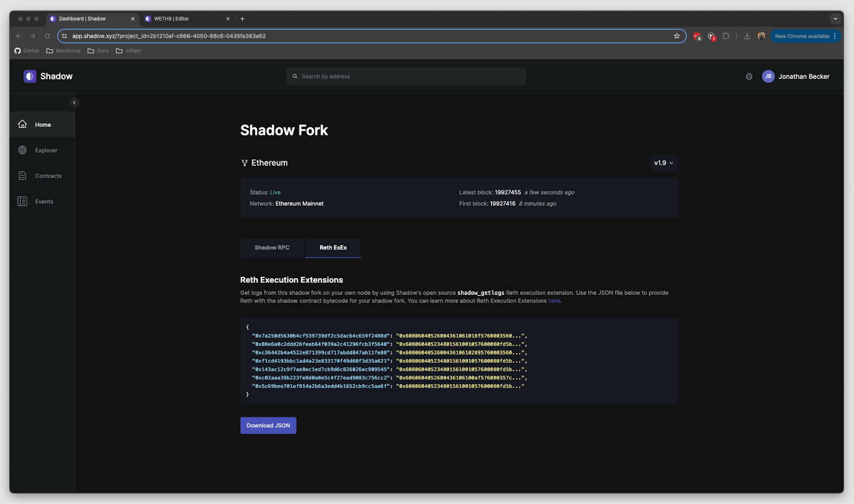Open the Explorer globe icon
The height and width of the screenshot is (504, 854).
pyautogui.click(x=22, y=150)
